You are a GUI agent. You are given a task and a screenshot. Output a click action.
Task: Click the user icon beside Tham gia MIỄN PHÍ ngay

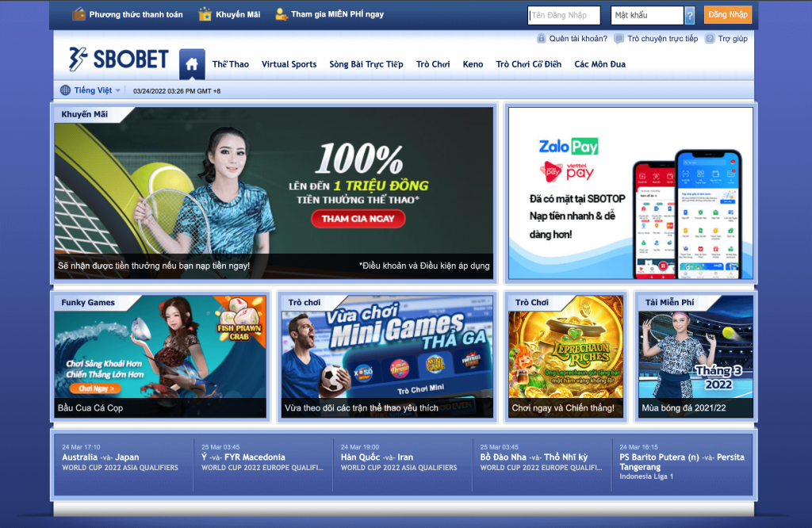point(282,14)
